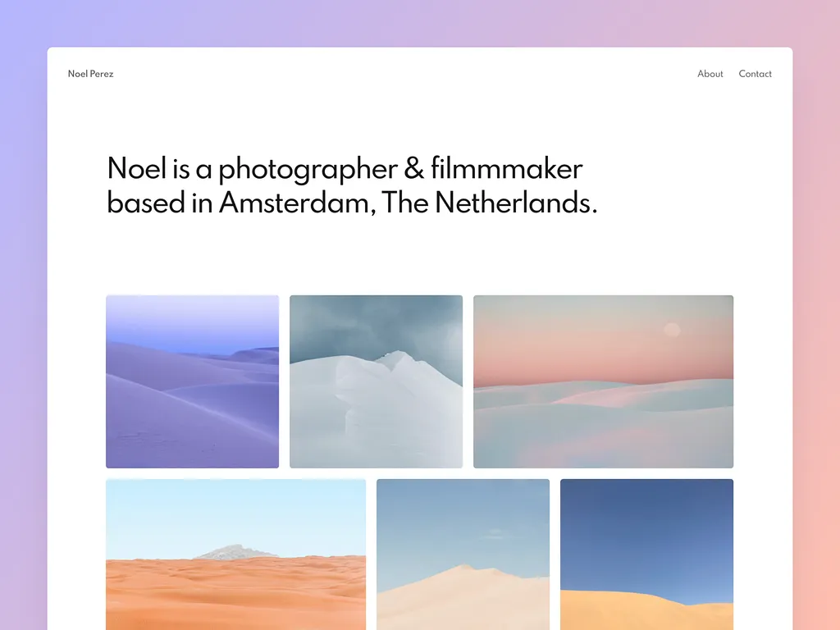The image size is (840, 630).
Task: Click the pale moon in the pink sunset photo
Action: (672, 330)
